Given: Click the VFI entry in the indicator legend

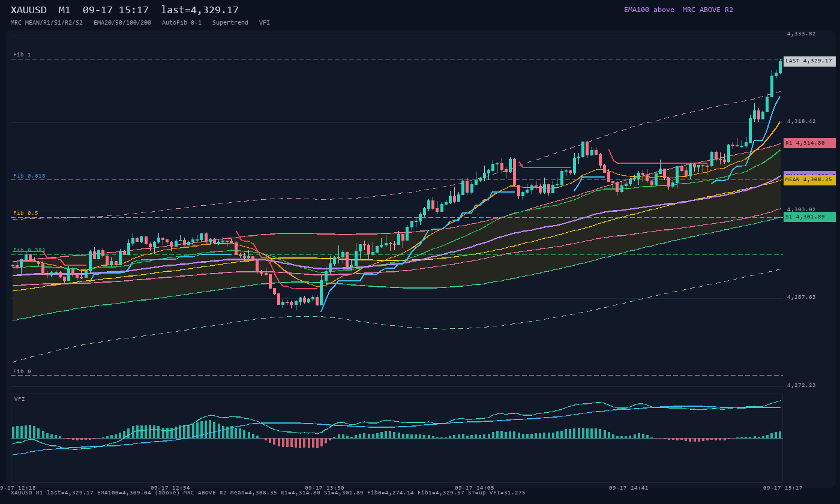Looking at the screenshot, I should 265,23.
